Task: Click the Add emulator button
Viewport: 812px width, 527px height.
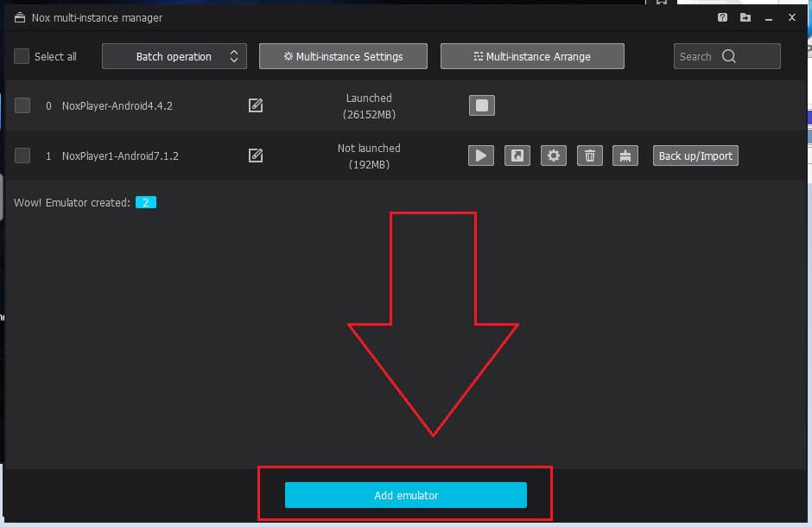Action: (405, 495)
